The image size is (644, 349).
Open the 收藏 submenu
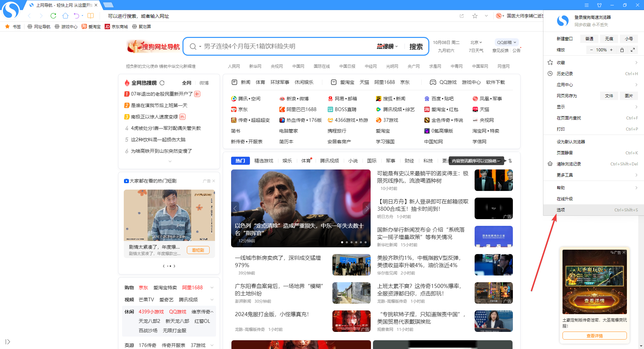594,62
